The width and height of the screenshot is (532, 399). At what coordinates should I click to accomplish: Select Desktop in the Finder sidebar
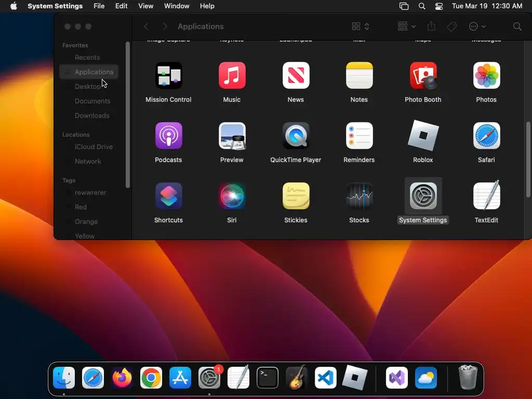pos(89,87)
